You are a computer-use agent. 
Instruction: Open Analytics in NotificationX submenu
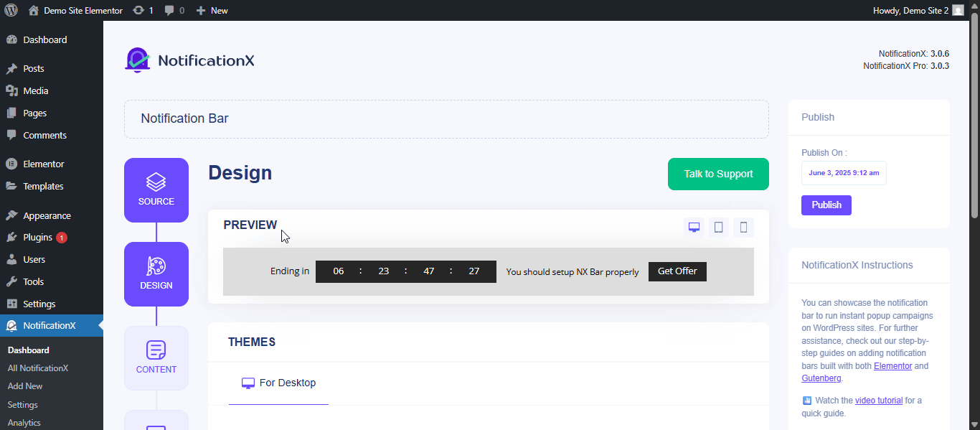click(x=24, y=423)
